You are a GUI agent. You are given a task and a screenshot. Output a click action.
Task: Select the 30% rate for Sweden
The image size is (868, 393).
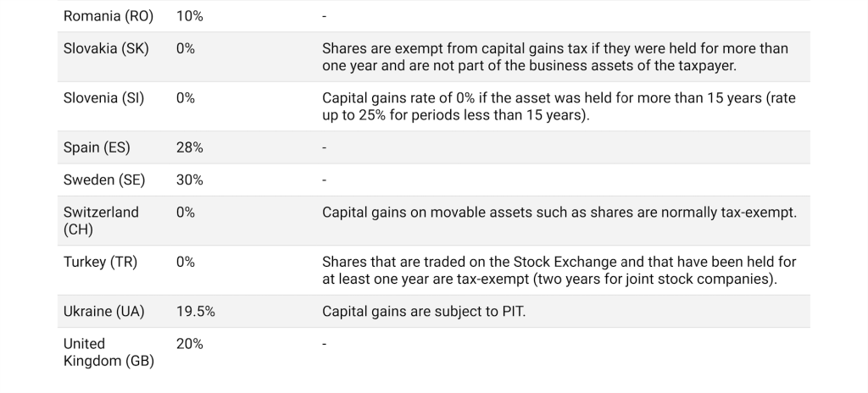190,180
